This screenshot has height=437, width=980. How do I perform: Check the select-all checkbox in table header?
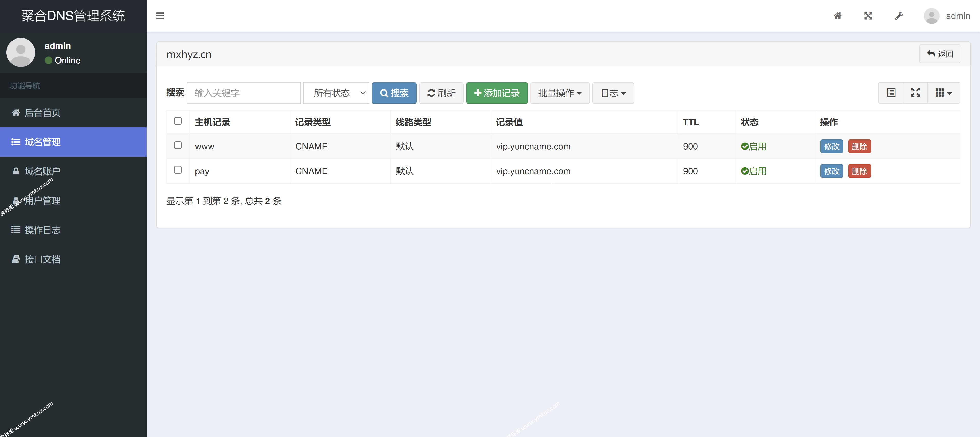coord(178,121)
